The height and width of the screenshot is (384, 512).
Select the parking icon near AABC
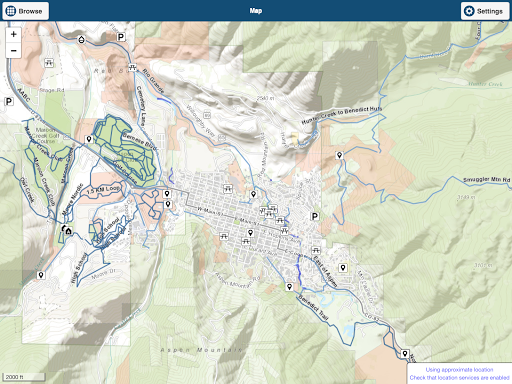point(9,101)
